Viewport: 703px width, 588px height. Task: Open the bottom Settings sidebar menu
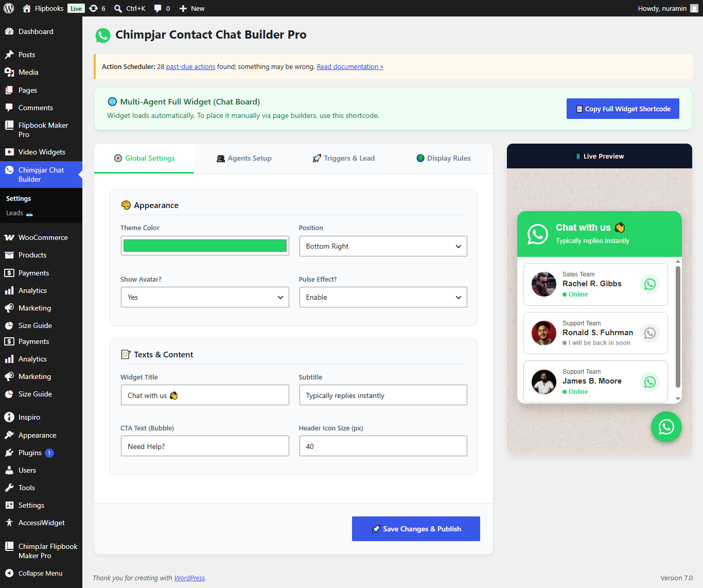41,505
